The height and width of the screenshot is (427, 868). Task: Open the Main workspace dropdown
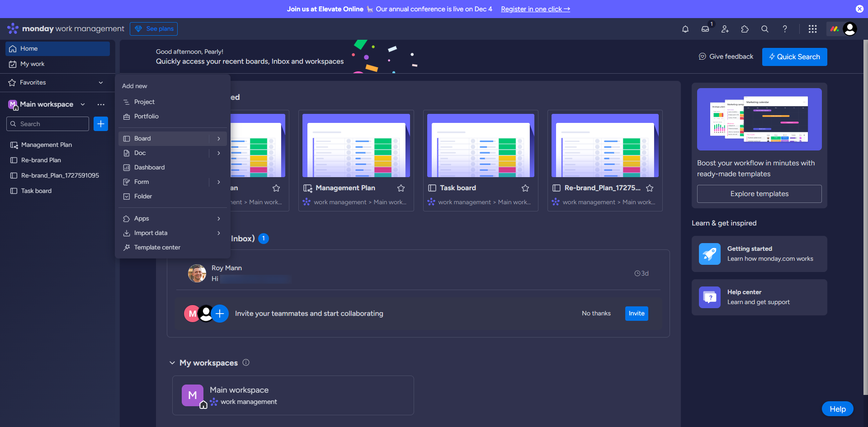[83, 104]
